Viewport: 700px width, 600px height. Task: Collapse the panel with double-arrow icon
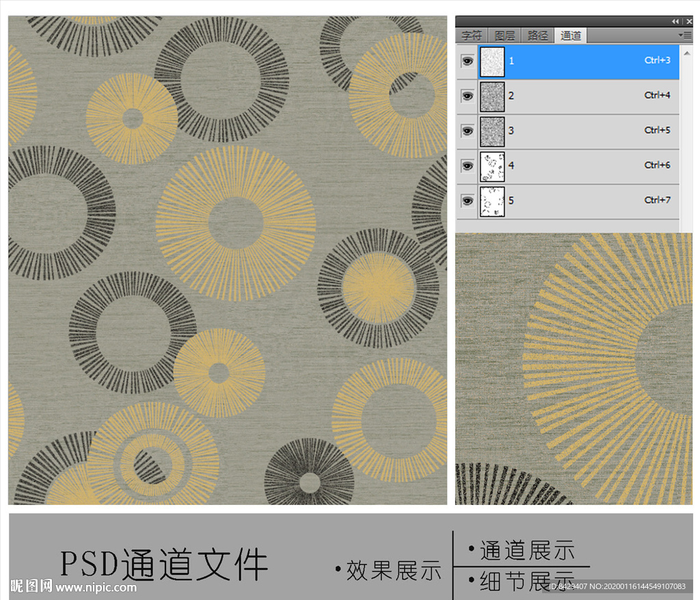(675, 21)
